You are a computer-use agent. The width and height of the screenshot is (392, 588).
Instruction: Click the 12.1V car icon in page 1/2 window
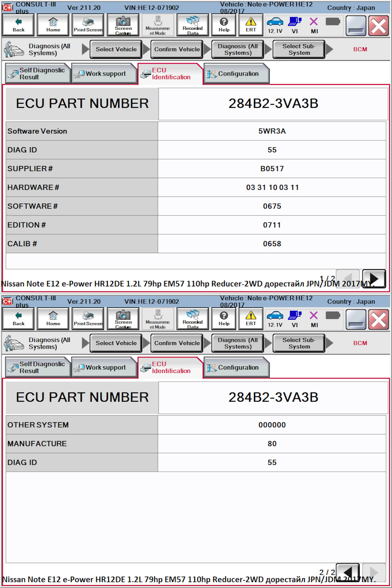pos(275,22)
